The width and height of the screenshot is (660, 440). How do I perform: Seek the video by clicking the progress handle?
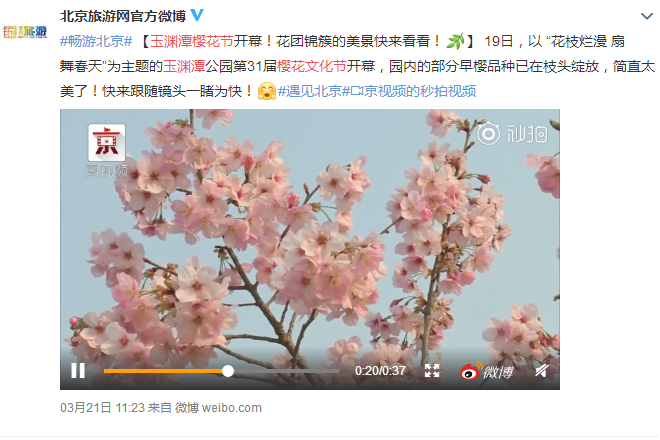point(228,371)
